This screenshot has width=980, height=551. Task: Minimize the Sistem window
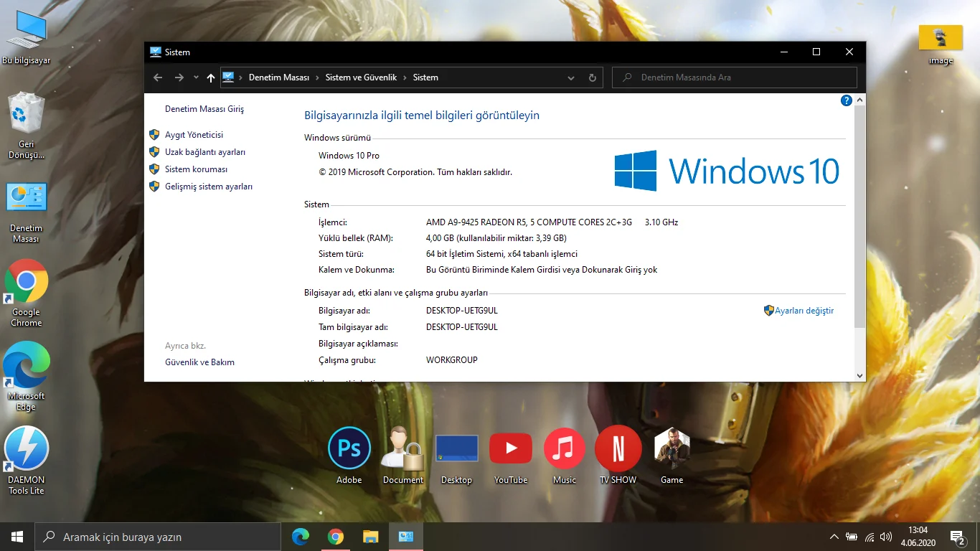(783, 52)
